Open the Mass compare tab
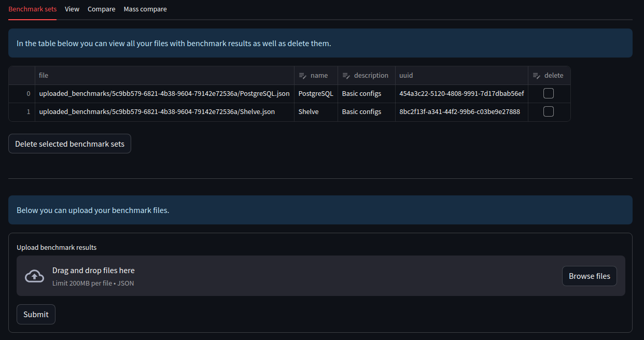Image resolution: width=644 pixels, height=340 pixels. pos(145,9)
